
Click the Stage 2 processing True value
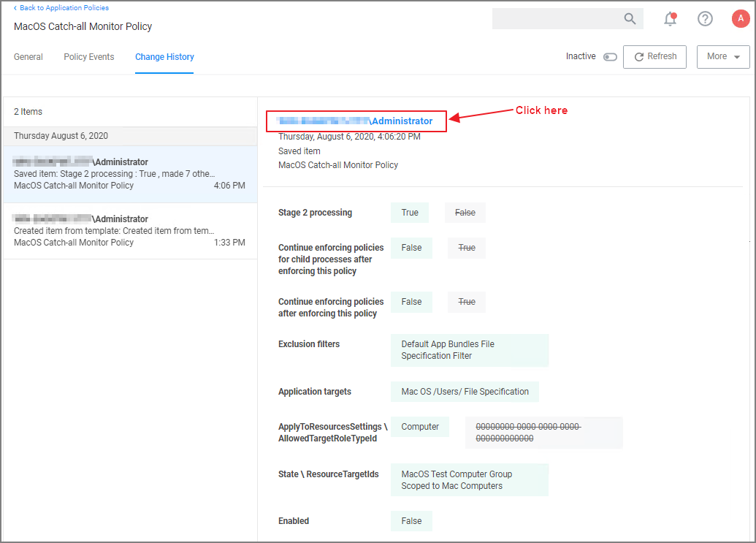[x=410, y=213]
